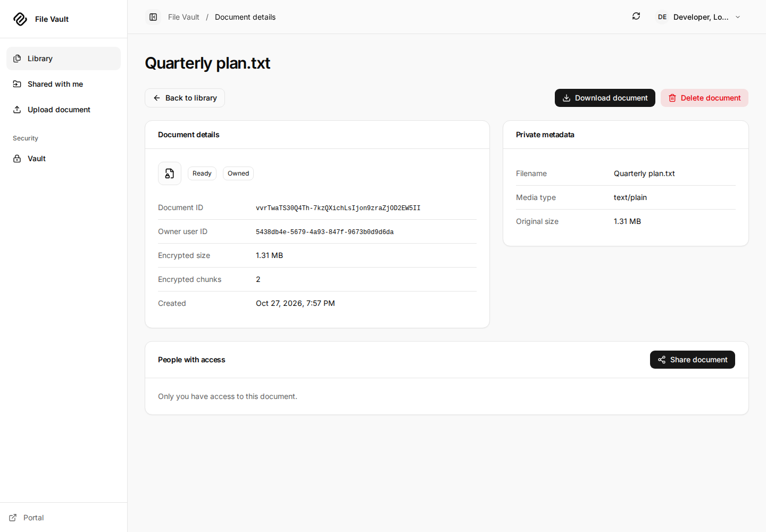
Task: Click the share nodes icon
Action: tap(662, 360)
